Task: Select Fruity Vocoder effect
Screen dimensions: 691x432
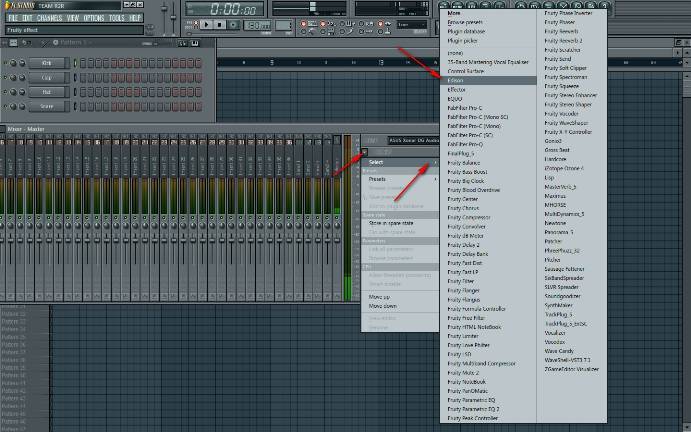Action: pyautogui.click(x=572, y=114)
